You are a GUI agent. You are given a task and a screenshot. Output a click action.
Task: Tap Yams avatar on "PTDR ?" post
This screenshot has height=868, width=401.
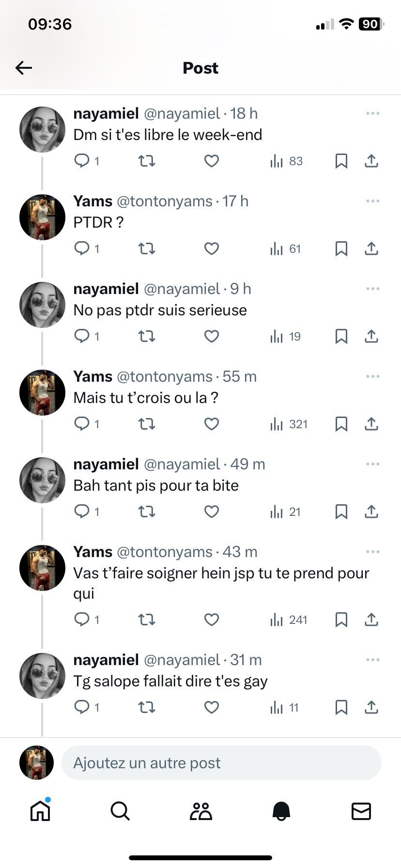42,217
